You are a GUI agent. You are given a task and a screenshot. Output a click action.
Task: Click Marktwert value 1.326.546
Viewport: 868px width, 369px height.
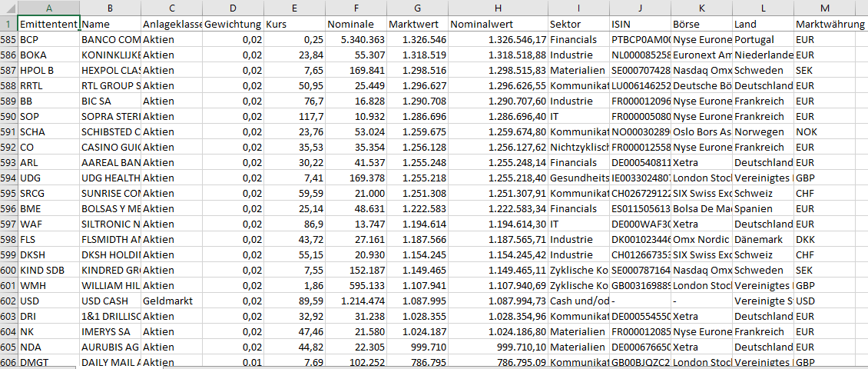pyautogui.click(x=418, y=40)
